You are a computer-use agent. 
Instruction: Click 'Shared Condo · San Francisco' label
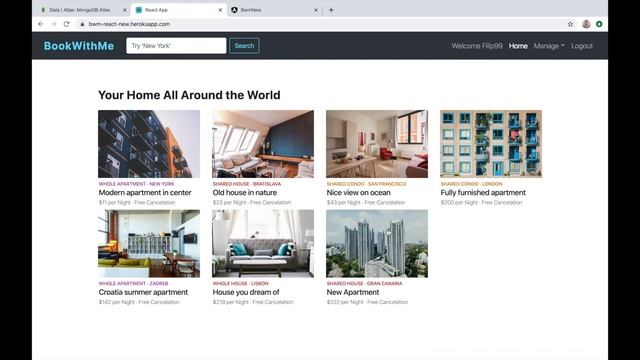(x=366, y=184)
